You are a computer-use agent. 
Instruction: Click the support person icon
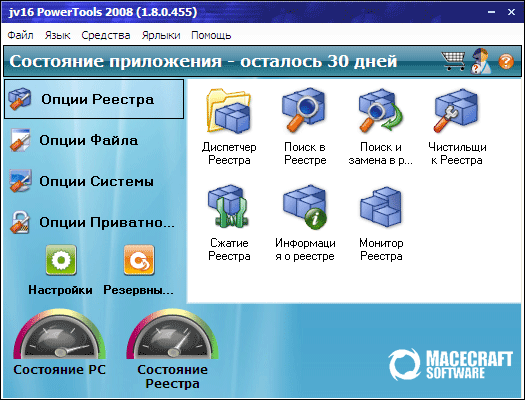(x=480, y=61)
